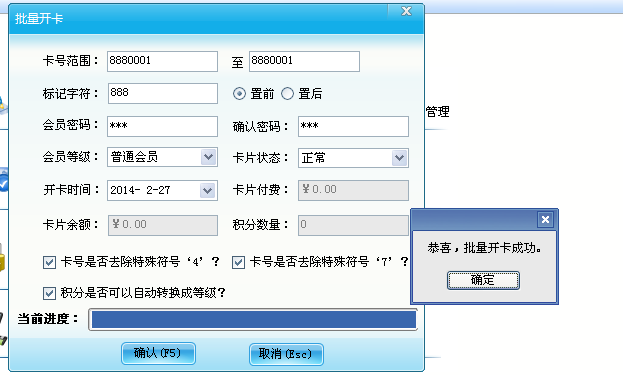Screen dimensions: 623x375
Task: Click the 确认密码 password field
Action: [x=353, y=126]
